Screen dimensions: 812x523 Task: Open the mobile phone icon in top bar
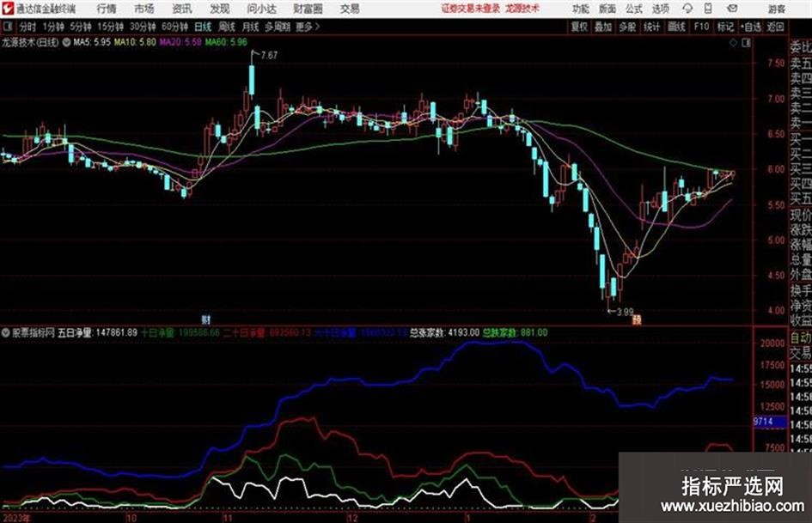point(708,9)
